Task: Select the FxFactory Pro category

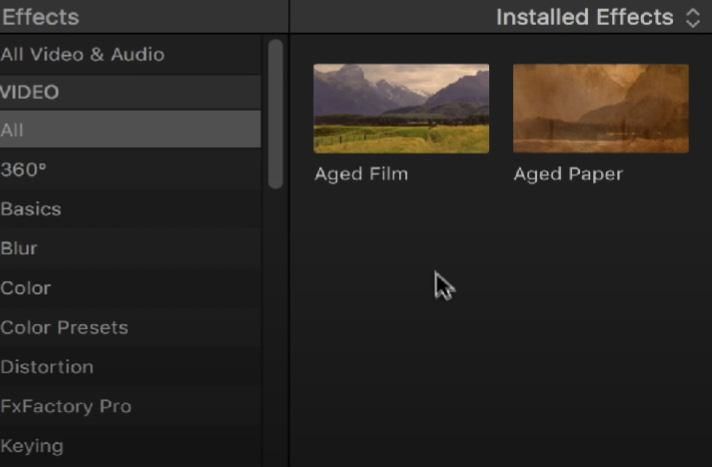Action: [130, 407]
